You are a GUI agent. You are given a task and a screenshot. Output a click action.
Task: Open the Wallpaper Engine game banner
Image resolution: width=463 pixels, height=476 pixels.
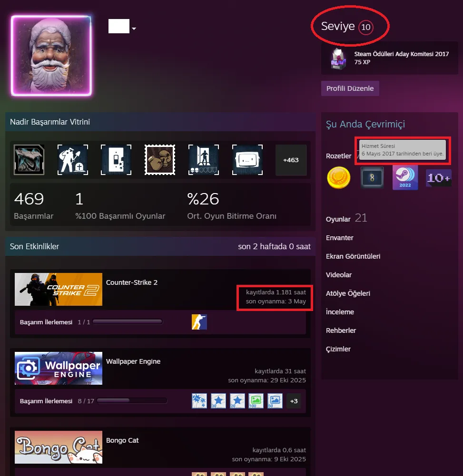[59, 368]
